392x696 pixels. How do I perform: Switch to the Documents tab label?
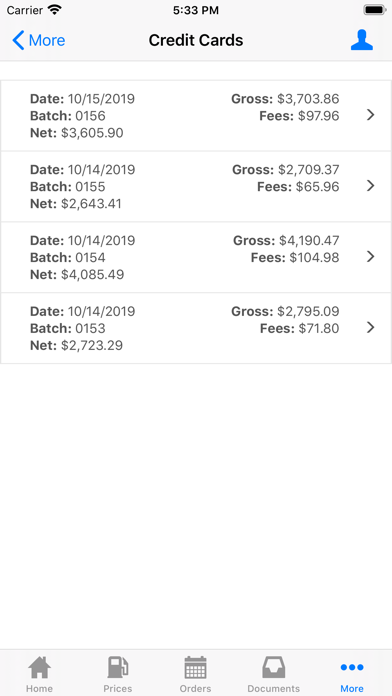(x=273, y=688)
